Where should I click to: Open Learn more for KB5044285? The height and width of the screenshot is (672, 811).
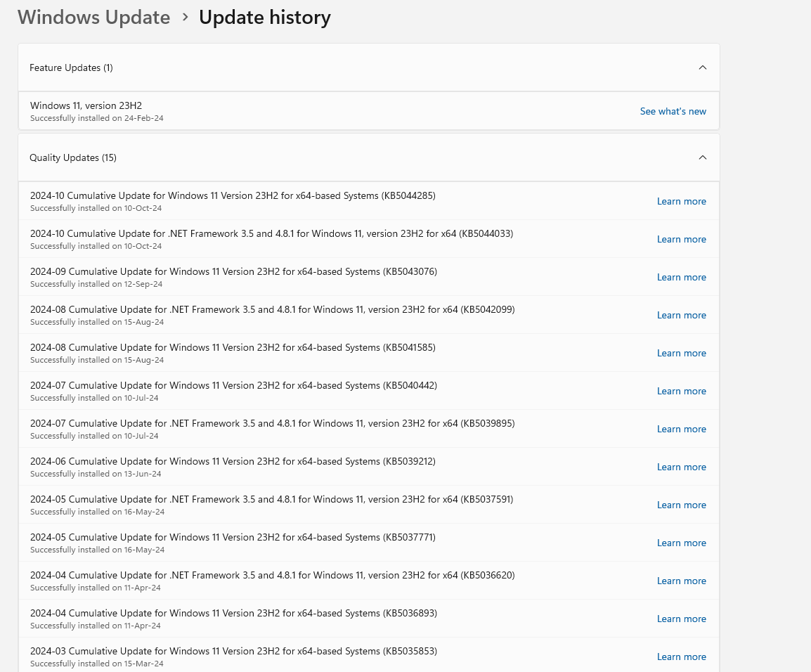coord(681,201)
